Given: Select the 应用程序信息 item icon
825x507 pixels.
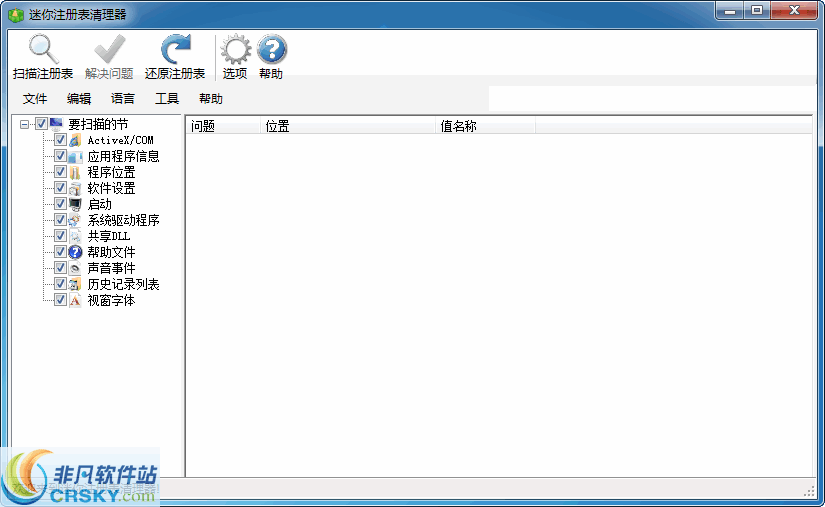Looking at the screenshot, I should [x=75, y=156].
